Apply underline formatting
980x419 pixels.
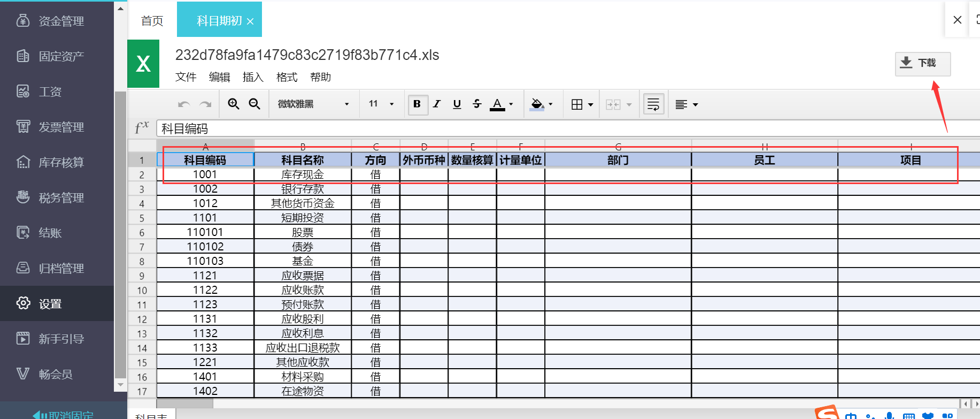coord(457,104)
